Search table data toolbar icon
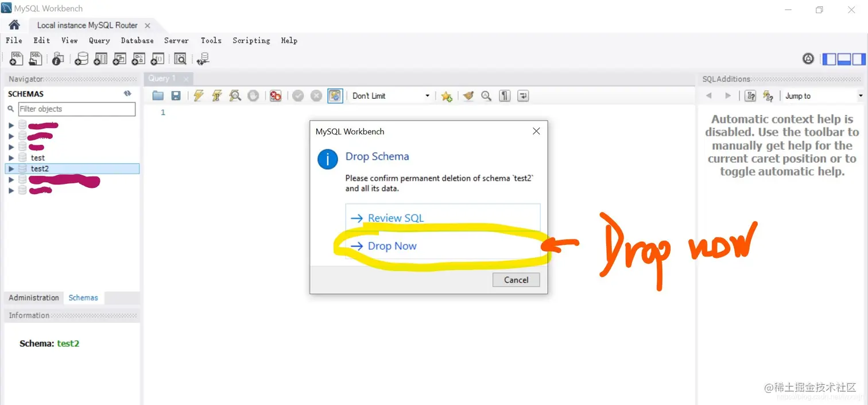This screenshot has width=868, height=405. [180, 59]
